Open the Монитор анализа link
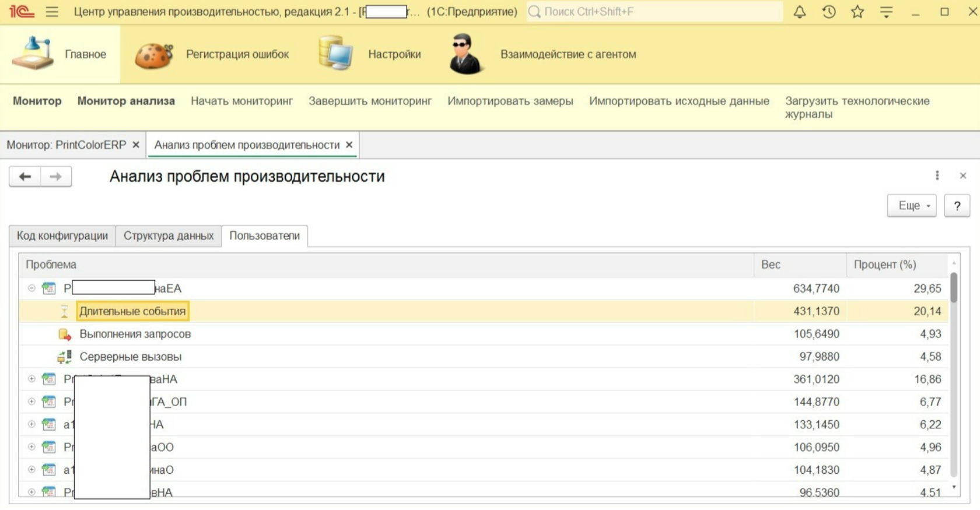This screenshot has width=980, height=510. click(126, 101)
